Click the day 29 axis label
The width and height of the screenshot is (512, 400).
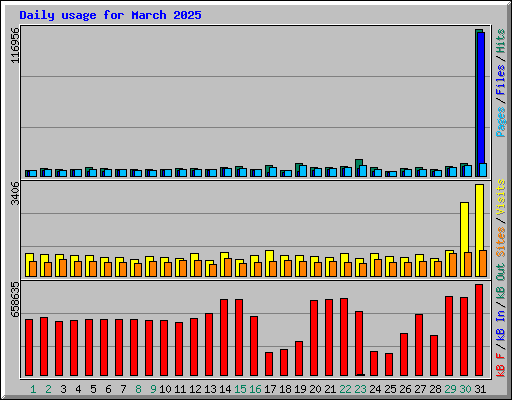[x=450, y=389]
